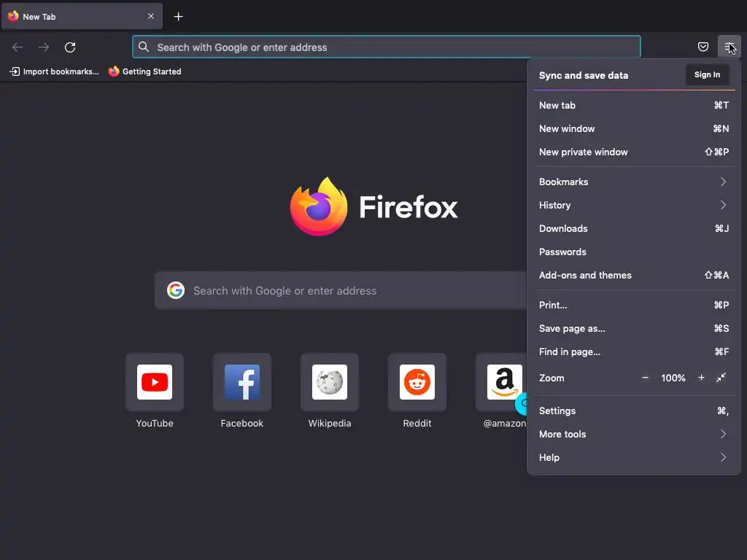Image resolution: width=747 pixels, height=560 pixels.
Task: Open Passwords from the menu
Action: [634, 252]
